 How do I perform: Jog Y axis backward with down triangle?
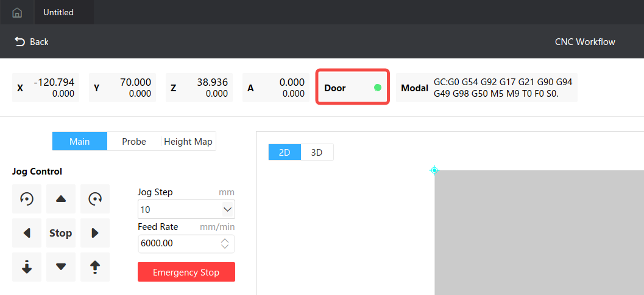tap(61, 267)
